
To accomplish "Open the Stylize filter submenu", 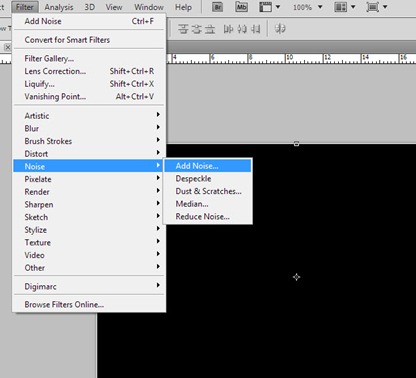I will point(89,230).
